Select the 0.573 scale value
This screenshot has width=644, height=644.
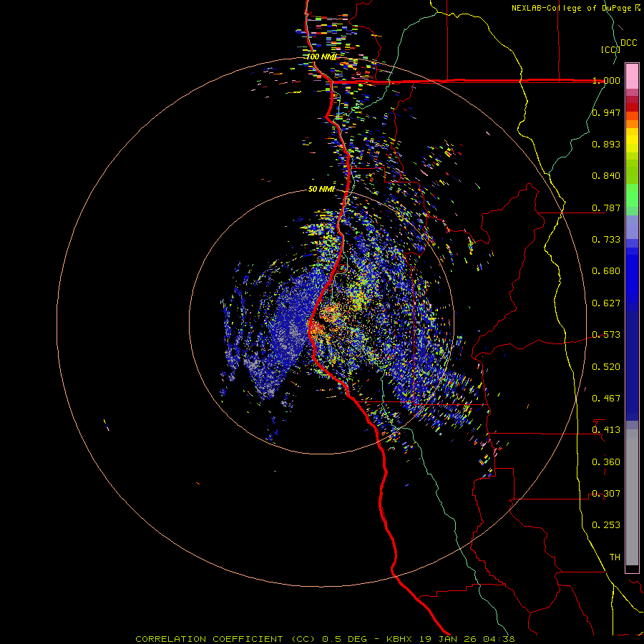[x=606, y=335]
